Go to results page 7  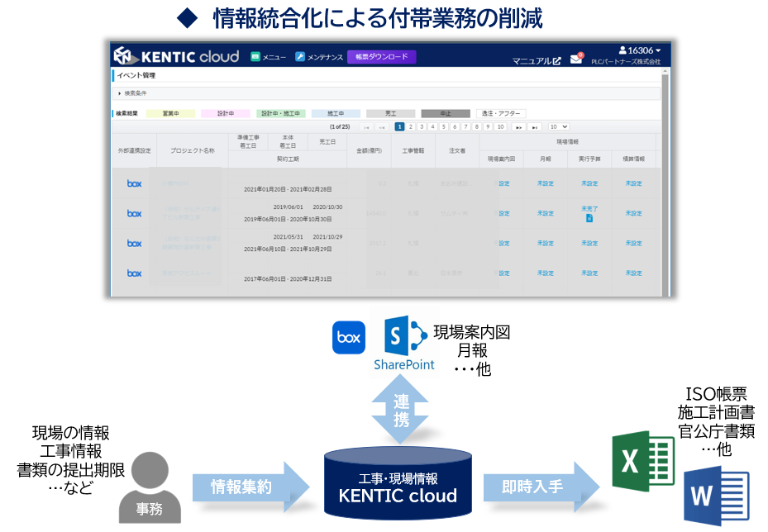coord(465,126)
